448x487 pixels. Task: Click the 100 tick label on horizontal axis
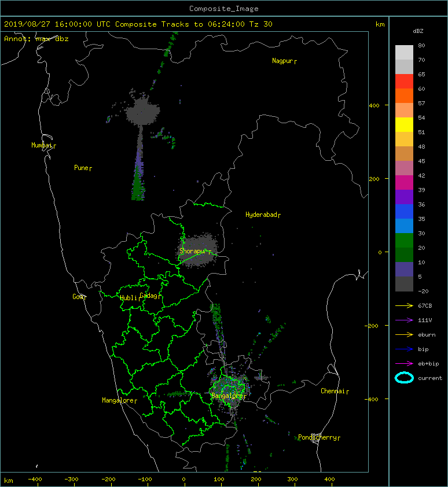(219, 479)
